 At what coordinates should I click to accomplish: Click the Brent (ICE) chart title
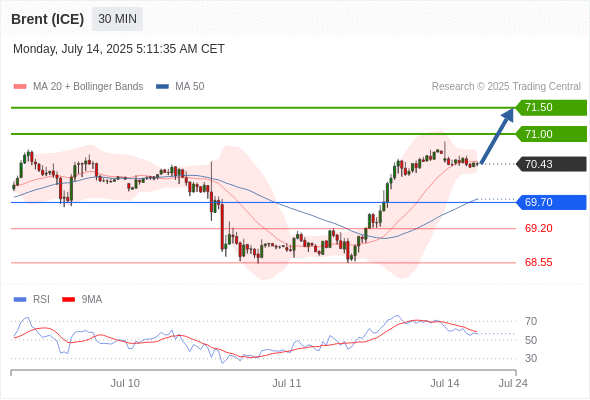[47, 19]
